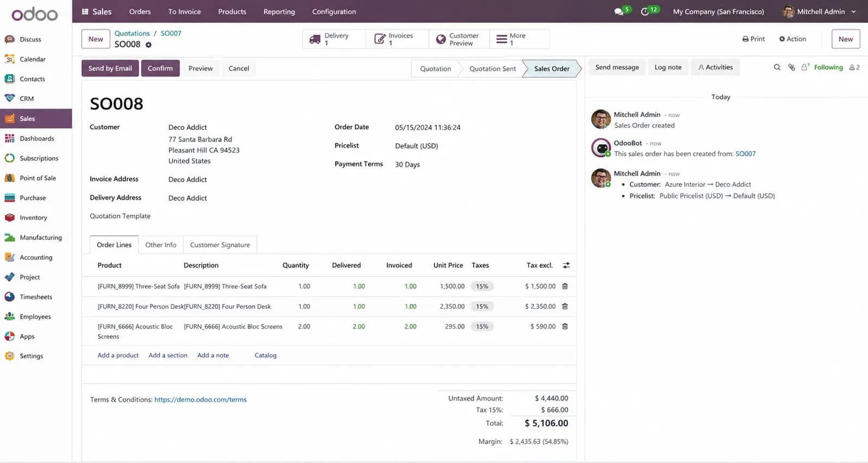
Task: Open the SO007 breadcrumb link
Action: [171, 33]
